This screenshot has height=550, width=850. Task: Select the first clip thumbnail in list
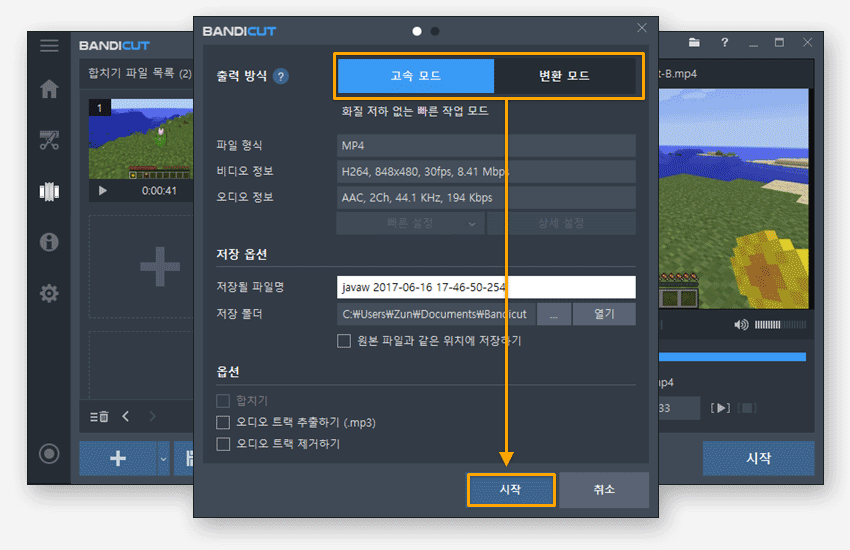pyautogui.click(x=141, y=139)
